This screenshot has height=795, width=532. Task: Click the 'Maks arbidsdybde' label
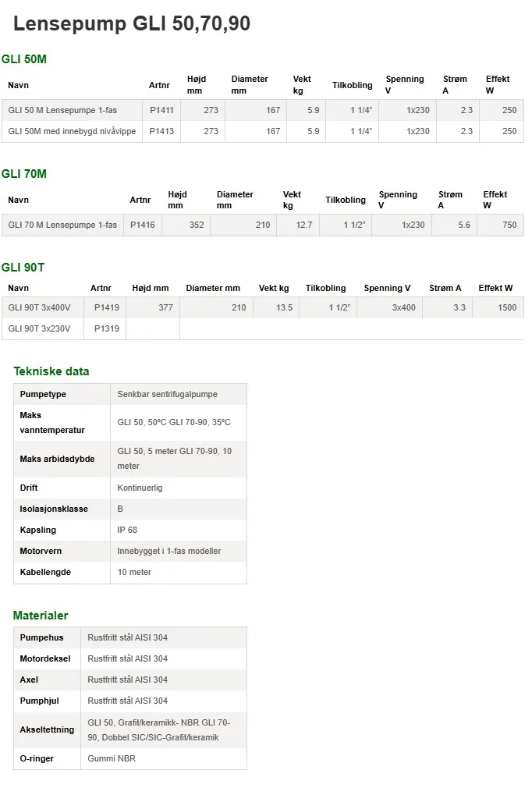57,459
